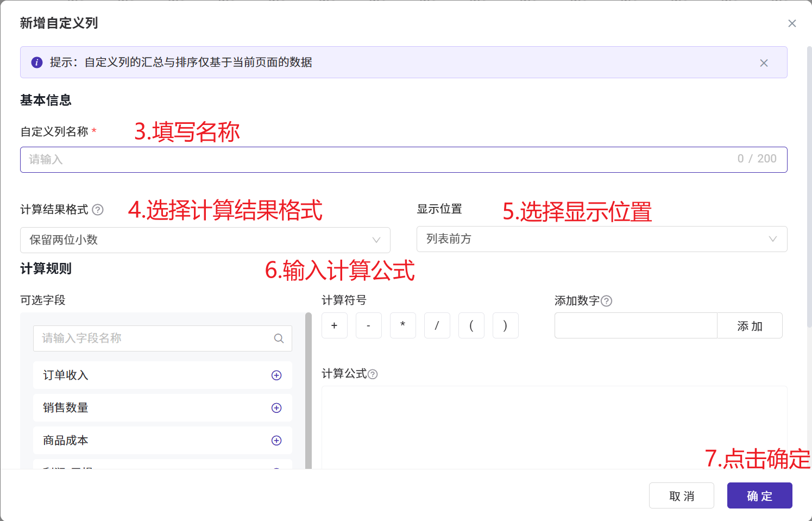Screen dimensions: 812x521
Task: Insert the division slash operator
Action: click(437, 325)
